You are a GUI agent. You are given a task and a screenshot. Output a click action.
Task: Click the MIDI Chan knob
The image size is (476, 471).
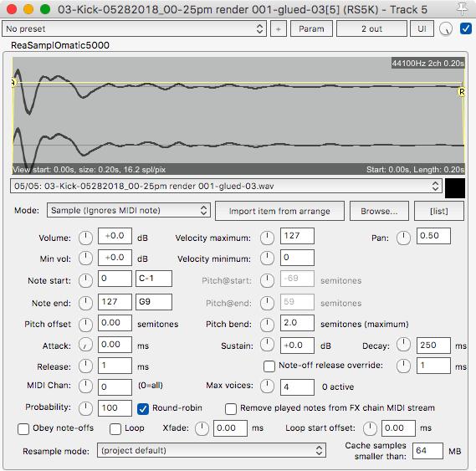[85, 386]
